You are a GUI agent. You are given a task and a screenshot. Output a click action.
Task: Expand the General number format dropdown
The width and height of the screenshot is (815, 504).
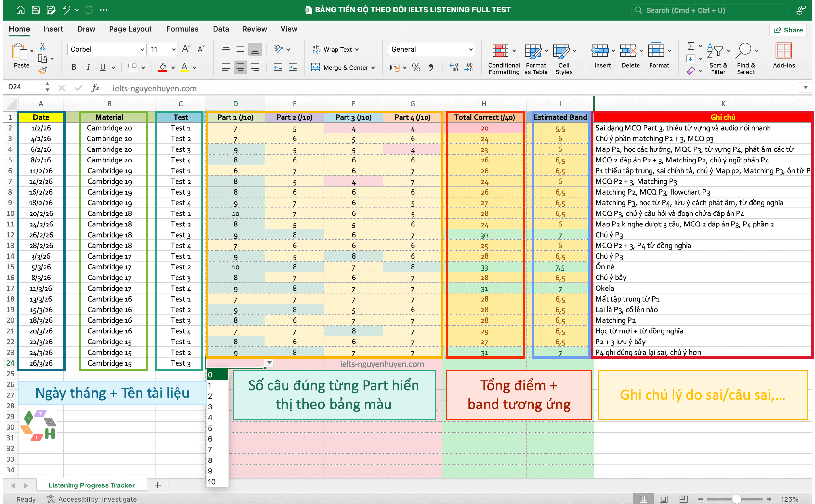[x=470, y=50]
